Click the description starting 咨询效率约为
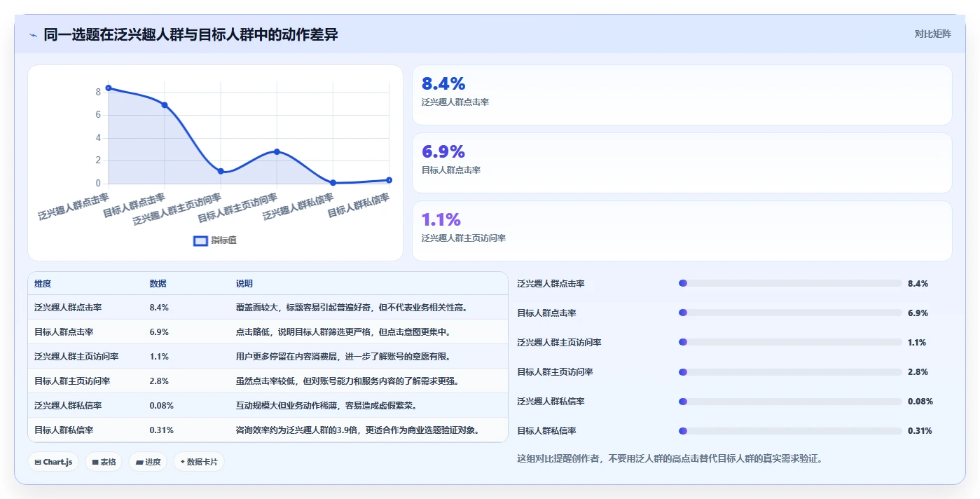This screenshot has width=980, height=499. tap(360, 430)
